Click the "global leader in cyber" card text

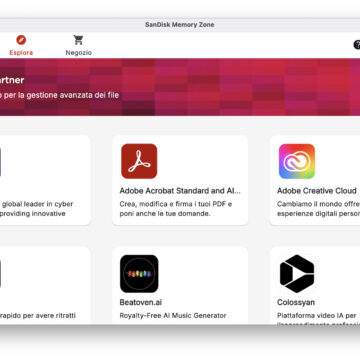click(37, 209)
